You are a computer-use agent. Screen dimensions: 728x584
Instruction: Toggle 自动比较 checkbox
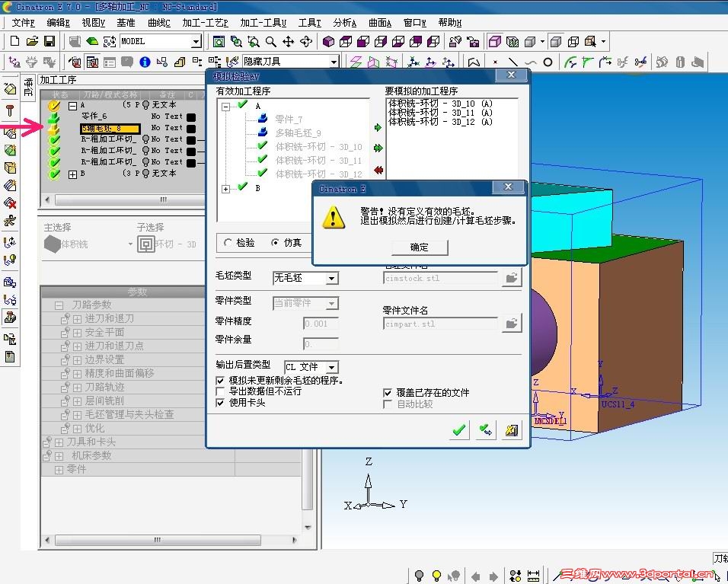388,404
